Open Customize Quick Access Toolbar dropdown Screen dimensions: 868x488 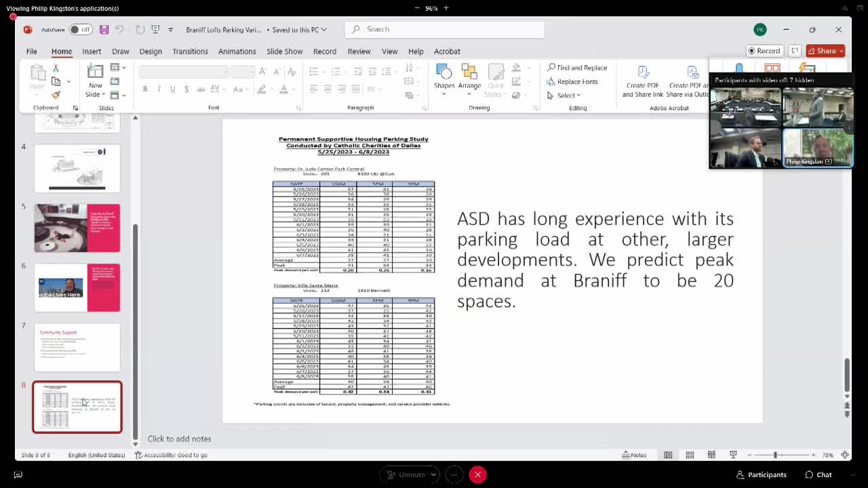click(170, 30)
